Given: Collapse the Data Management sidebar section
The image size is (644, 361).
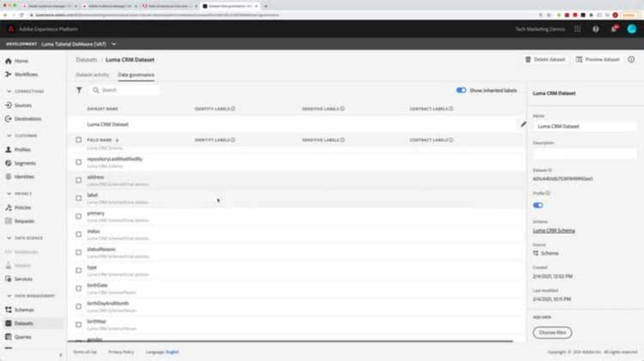Looking at the screenshot, I should [9, 296].
